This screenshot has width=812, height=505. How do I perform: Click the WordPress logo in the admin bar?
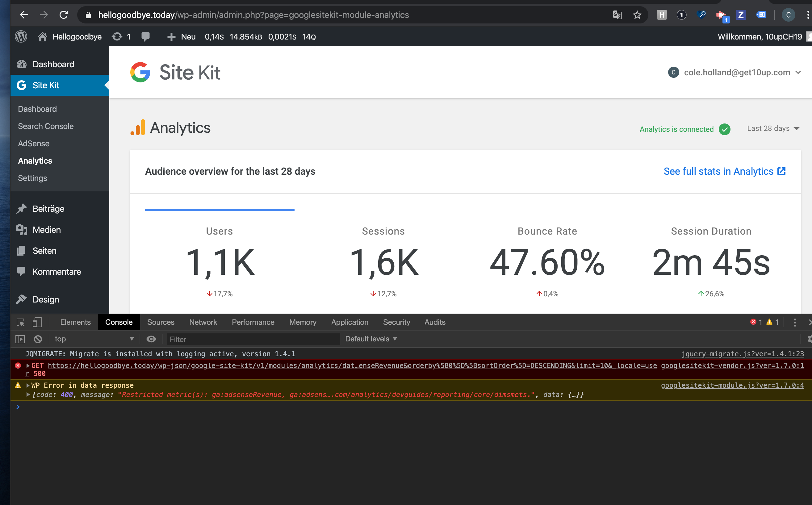21,37
